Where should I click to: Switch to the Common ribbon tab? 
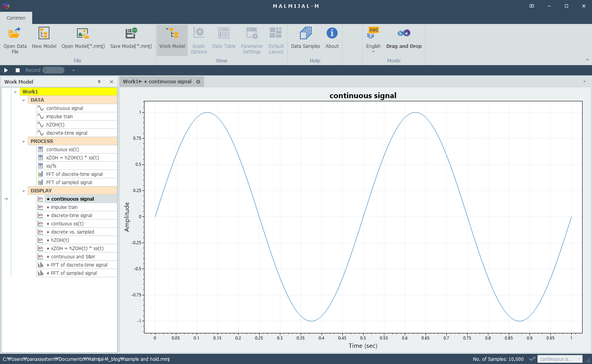16,18
